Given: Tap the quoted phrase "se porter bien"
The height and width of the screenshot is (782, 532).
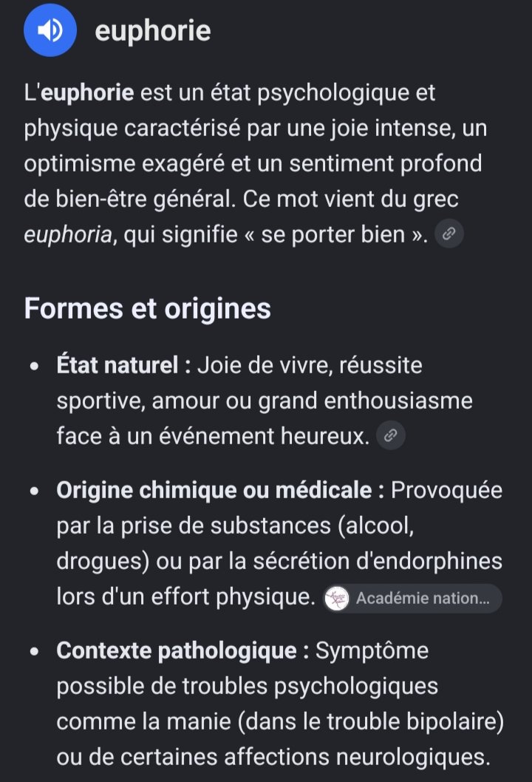Looking at the screenshot, I should 333,235.
